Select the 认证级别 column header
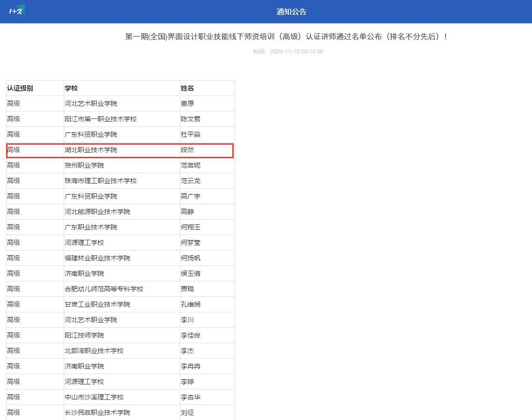The width and height of the screenshot is (532, 420). coord(20,88)
